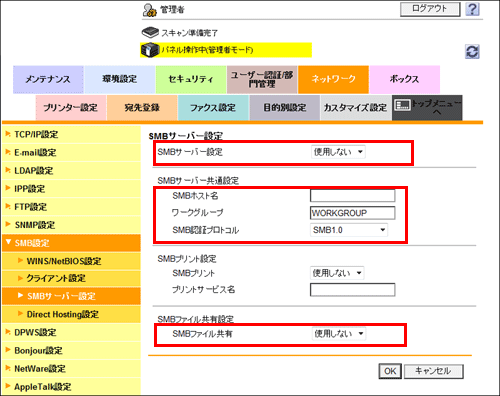500x396 pixels.
Task: Open the 宛先登録 tab
Action: click(142, 108)
